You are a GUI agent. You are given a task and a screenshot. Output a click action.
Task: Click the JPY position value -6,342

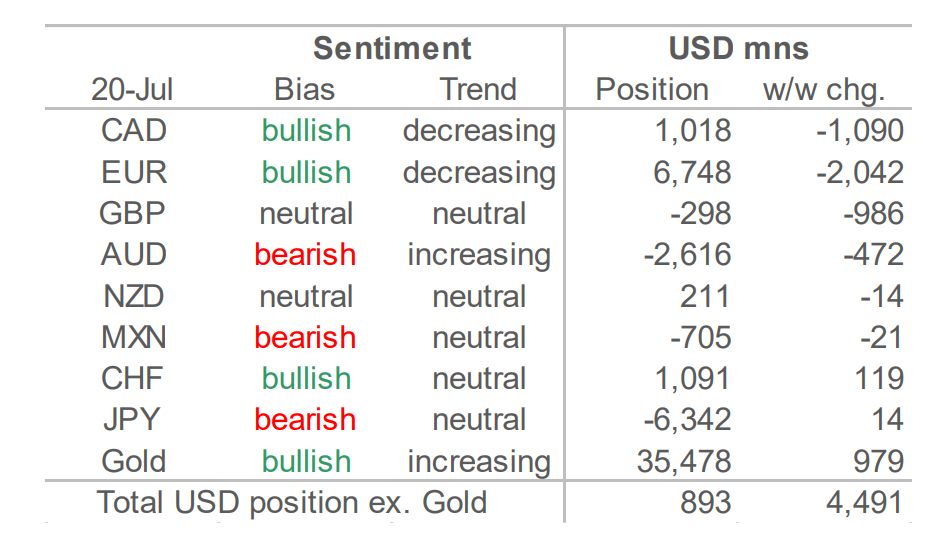(x=687, y=420)
